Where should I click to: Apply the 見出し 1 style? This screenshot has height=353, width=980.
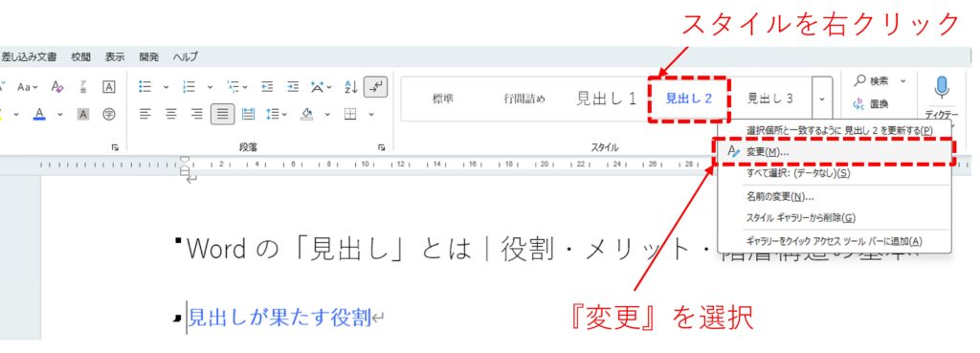click(x=605, y=99)
